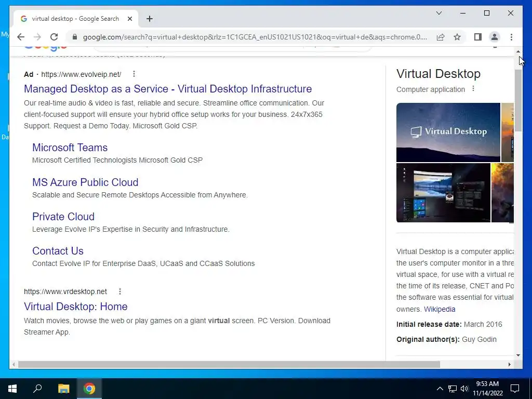Click the vertical scrollbar down arrow
The image size is (532, 399).
pyautogui.click(x=518, y=355)
